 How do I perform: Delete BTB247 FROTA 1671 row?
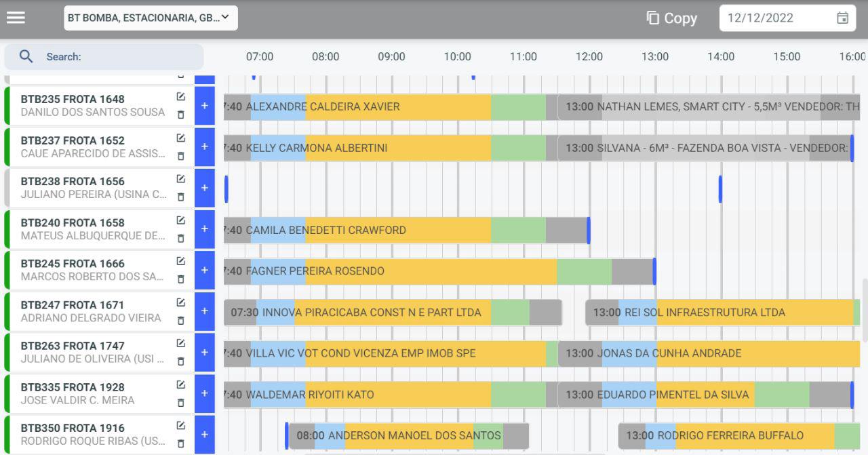180,321
